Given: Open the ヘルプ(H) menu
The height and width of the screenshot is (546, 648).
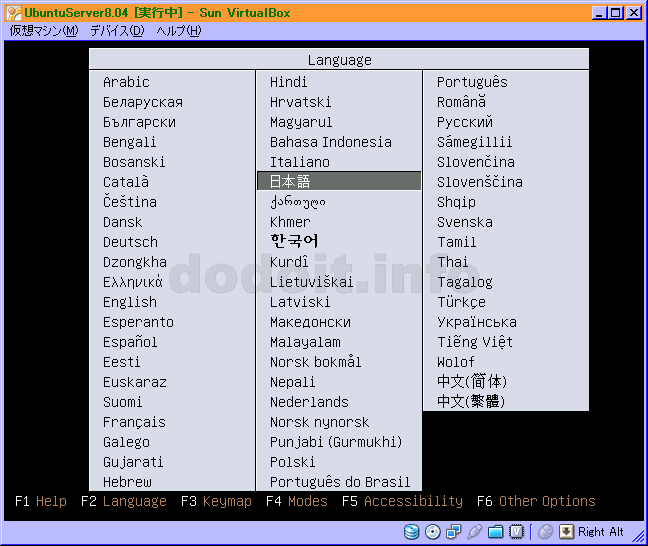Looking at the screenshot, I should [179, 31].
